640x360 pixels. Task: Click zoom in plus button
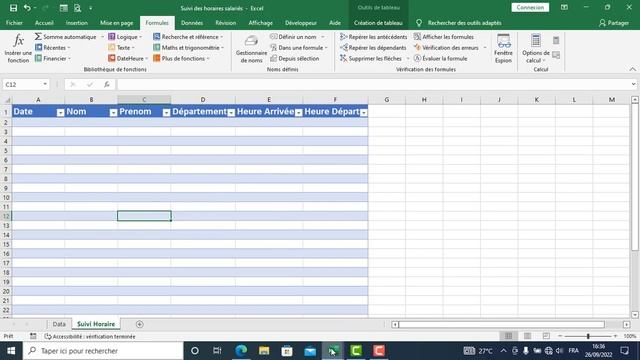coord(615,336)
